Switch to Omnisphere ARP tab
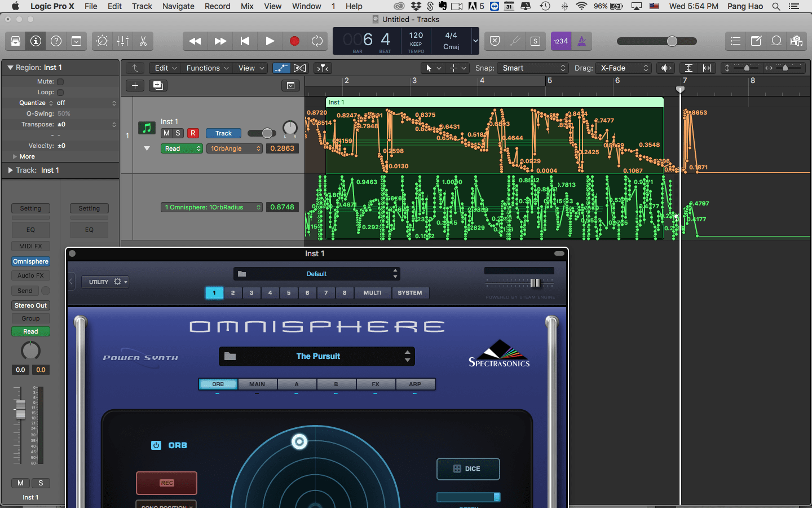 pos(415,384)
